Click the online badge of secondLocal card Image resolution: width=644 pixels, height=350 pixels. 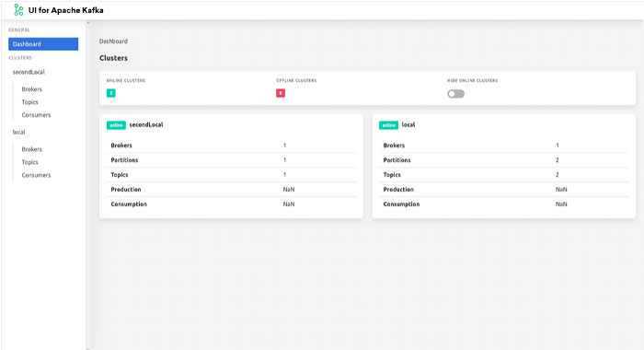coord(116,125)
